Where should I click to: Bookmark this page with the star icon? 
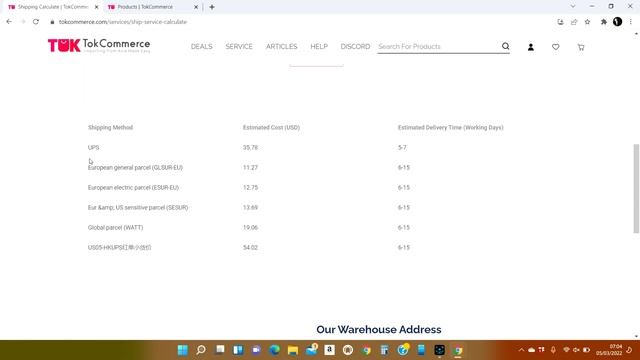[x=587, y=22]
